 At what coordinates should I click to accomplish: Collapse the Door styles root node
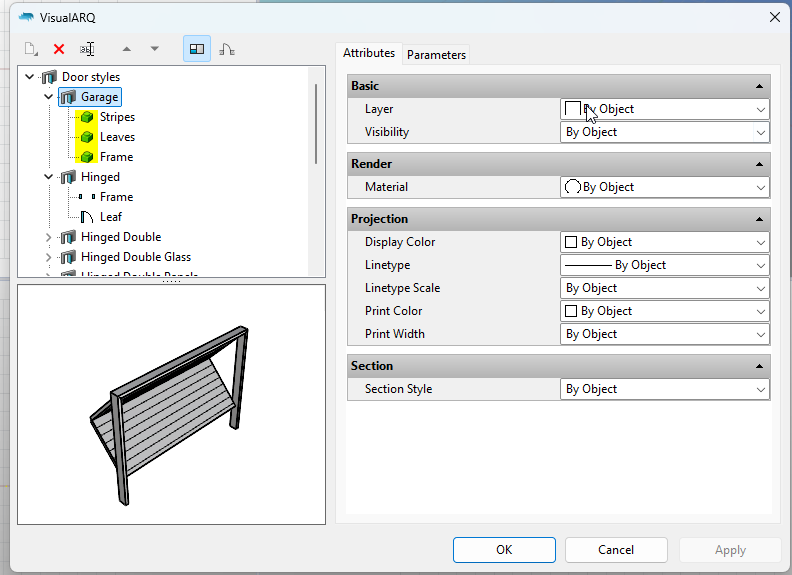pos(30,77)
